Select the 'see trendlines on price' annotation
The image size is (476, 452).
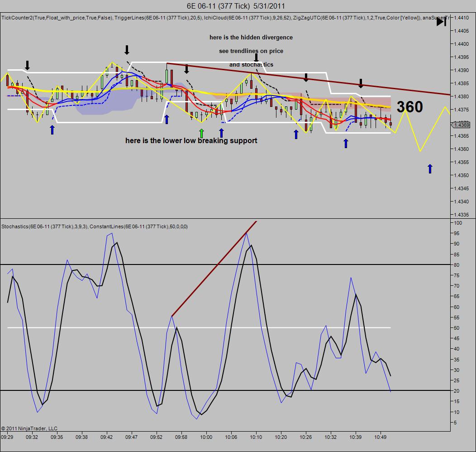click(x=251, y=51)
